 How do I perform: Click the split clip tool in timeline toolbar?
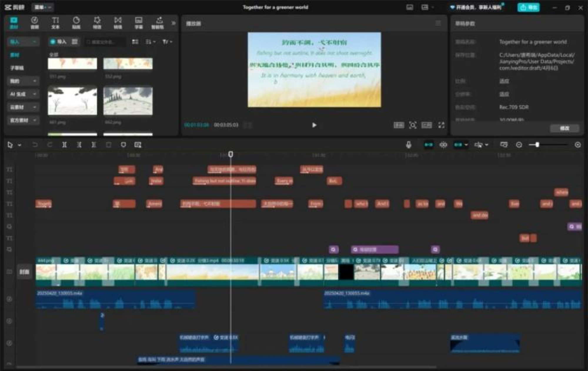coord(64,145)
